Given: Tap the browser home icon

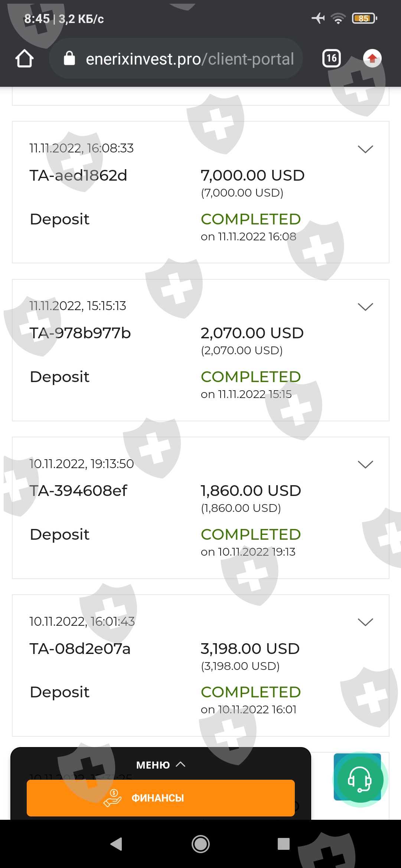Looking at the screenshot, I should click(25, 59).
